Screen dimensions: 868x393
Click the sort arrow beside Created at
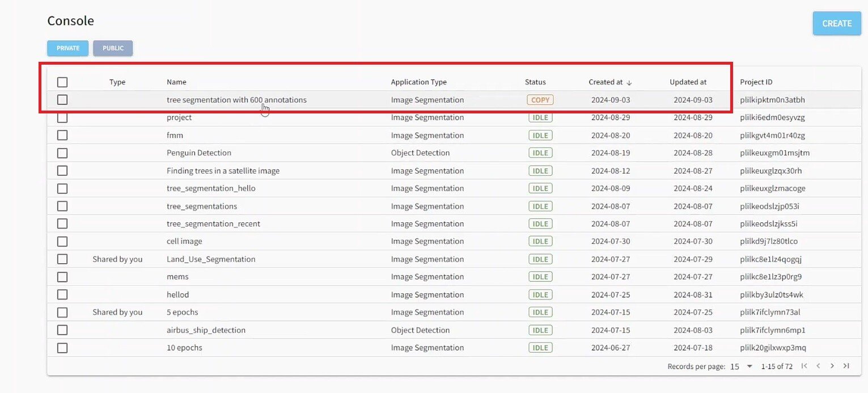(629, 82)
